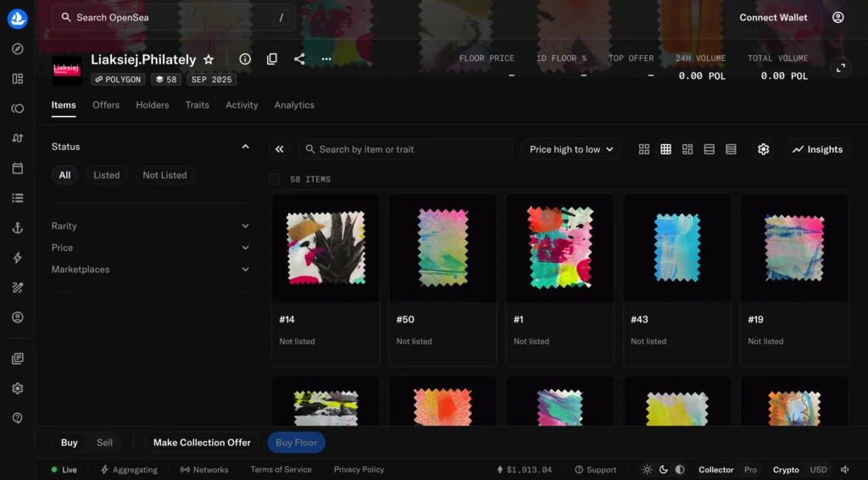The height and width of the screenshot is (480, 868).
Task: Open Terms of Service link
Action: point(281,470)
